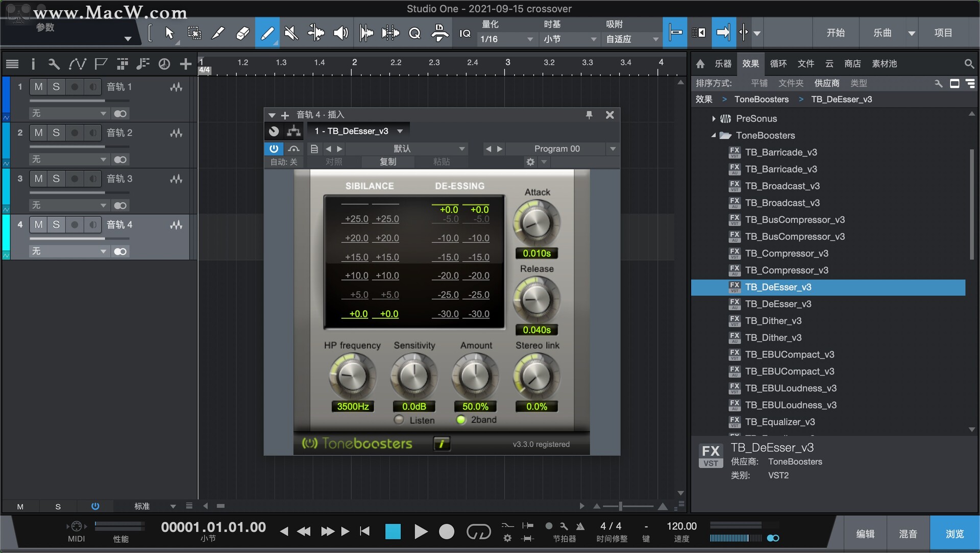Select the Mute tool
980x553 pixels.
pyautogui.click(x=291, y=33)
